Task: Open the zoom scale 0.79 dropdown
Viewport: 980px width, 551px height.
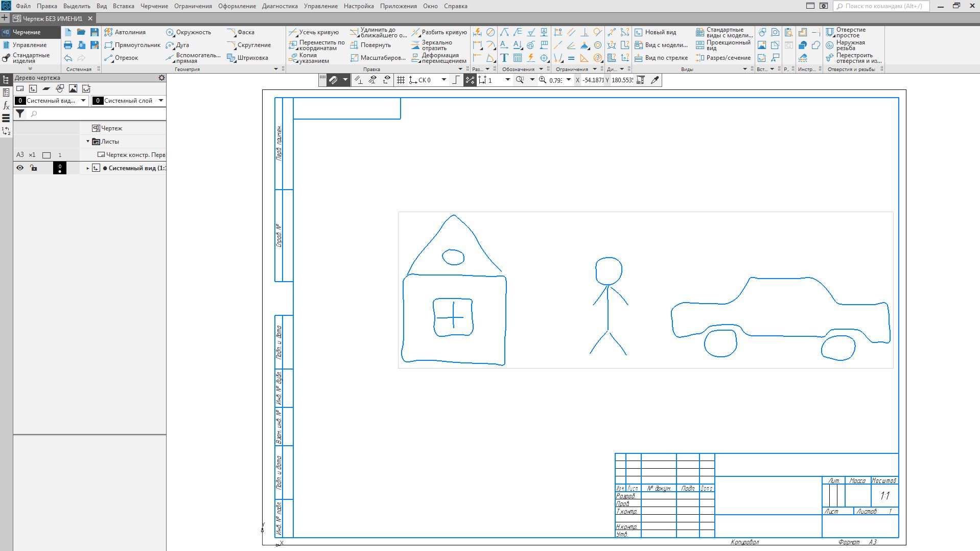Action: (568, 80)
